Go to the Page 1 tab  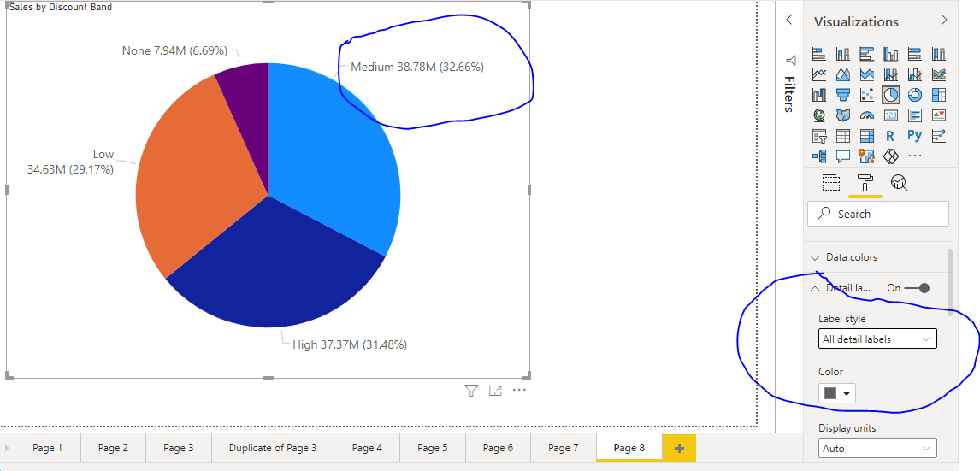tap(48, 447)
